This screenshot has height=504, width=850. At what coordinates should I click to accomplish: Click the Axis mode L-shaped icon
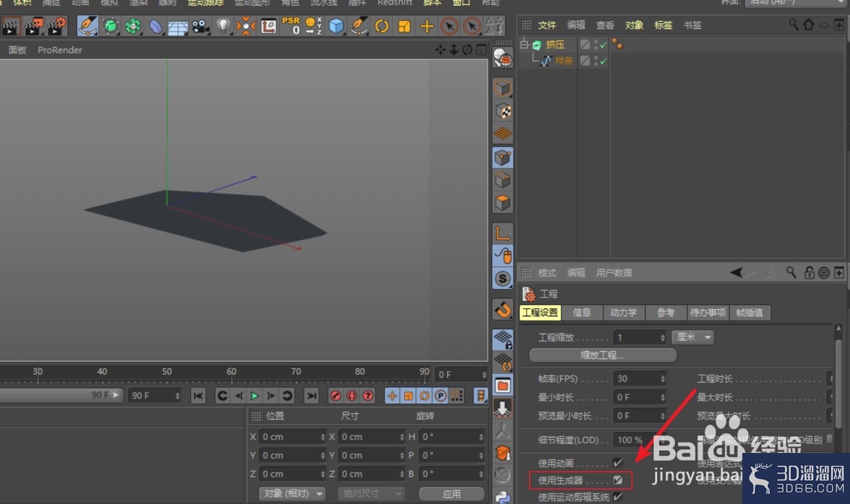pyautogui.click(x=503, y=233)
